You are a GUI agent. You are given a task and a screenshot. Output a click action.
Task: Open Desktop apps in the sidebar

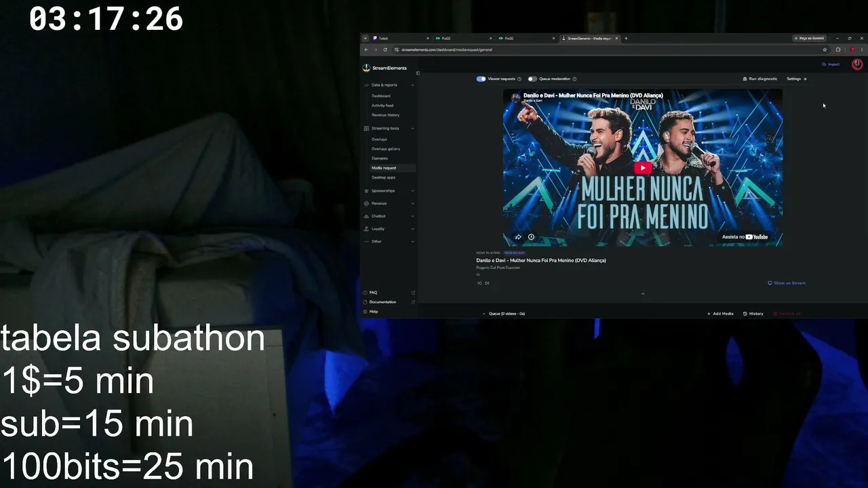click(383, 178)
